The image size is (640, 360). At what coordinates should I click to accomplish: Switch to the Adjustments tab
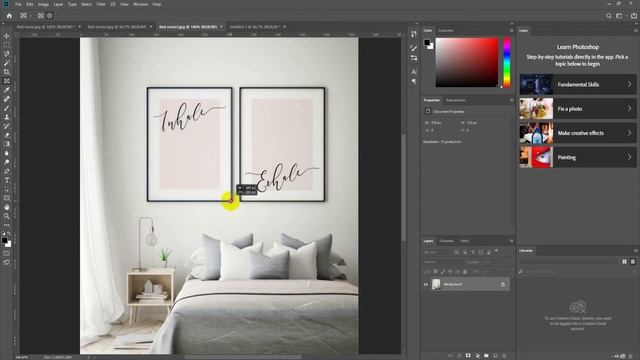click(456, 100)
